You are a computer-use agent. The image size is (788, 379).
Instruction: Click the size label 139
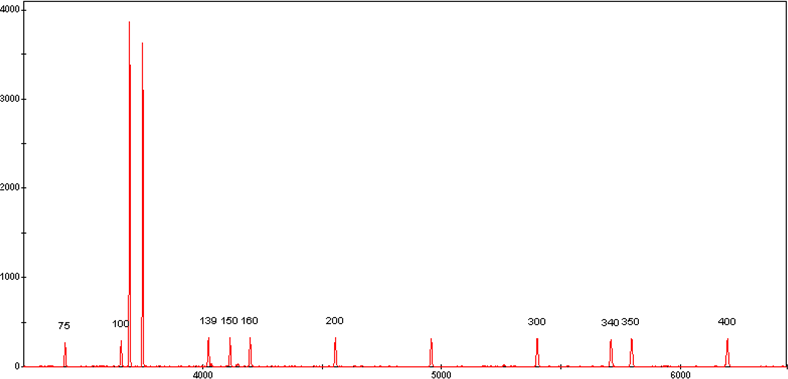[208, 321]
